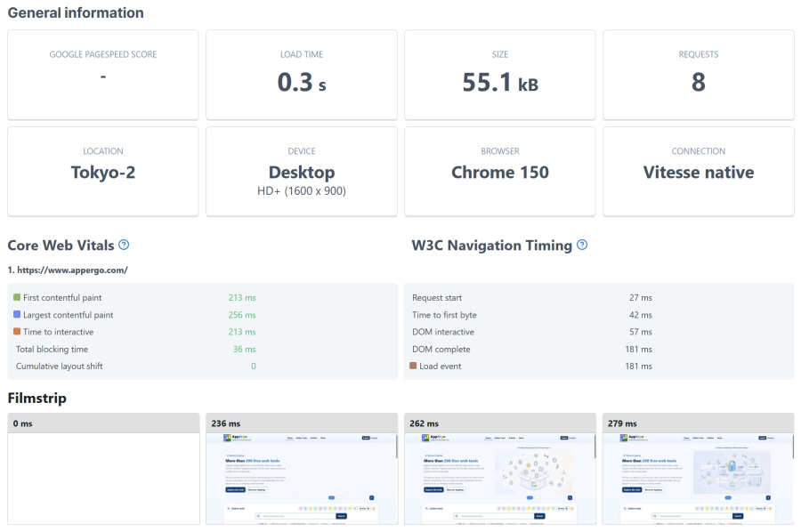The image size is (801, 532).
Task: Click the Load Time 0.3 s card
Action: (x=302, y=75)
